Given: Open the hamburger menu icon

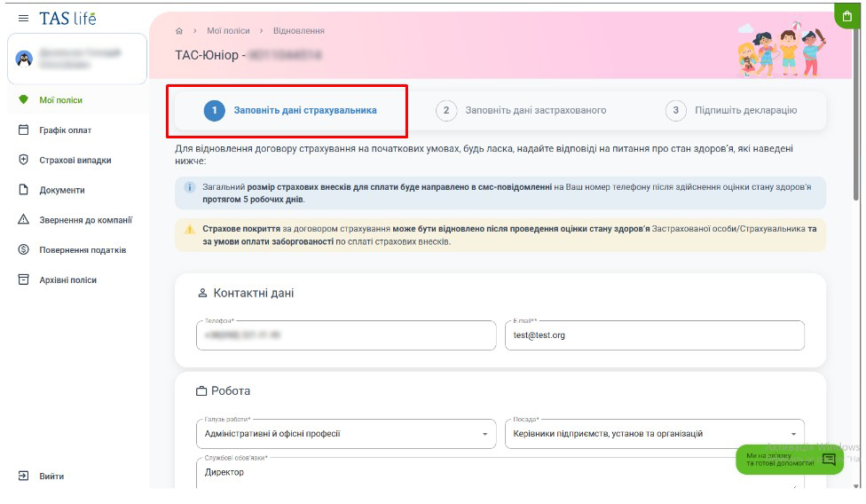Looking at the screenshot, I should click(x=23, y=19).
